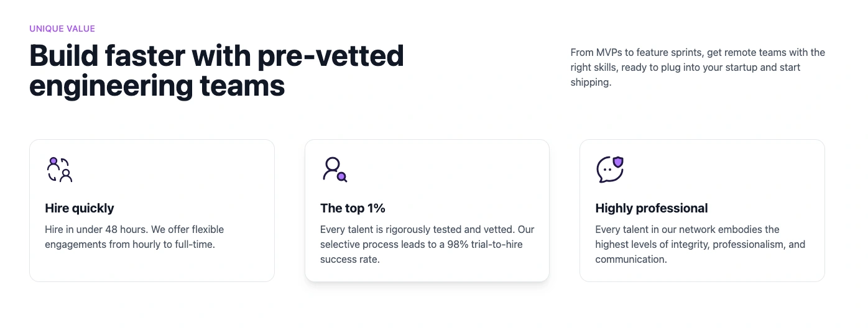Click the flexible engagements hourly to full-time line
868x328 pixels.
pyautogui.click(x=130, y=244)
